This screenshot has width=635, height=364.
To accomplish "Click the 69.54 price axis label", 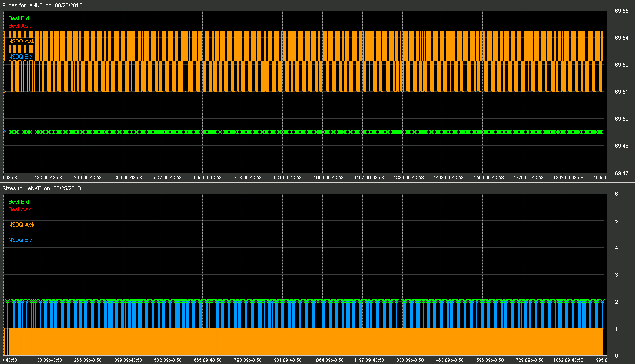I will (621, 38).
